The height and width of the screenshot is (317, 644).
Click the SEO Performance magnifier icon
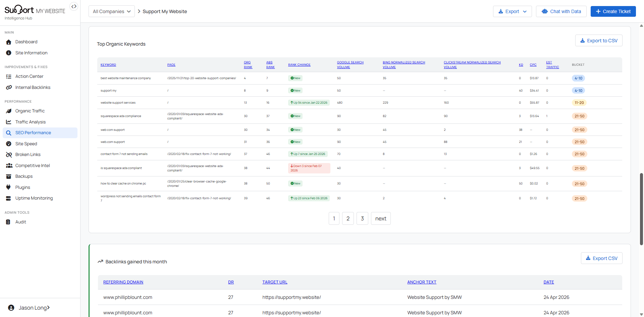[x=9, y=133]
